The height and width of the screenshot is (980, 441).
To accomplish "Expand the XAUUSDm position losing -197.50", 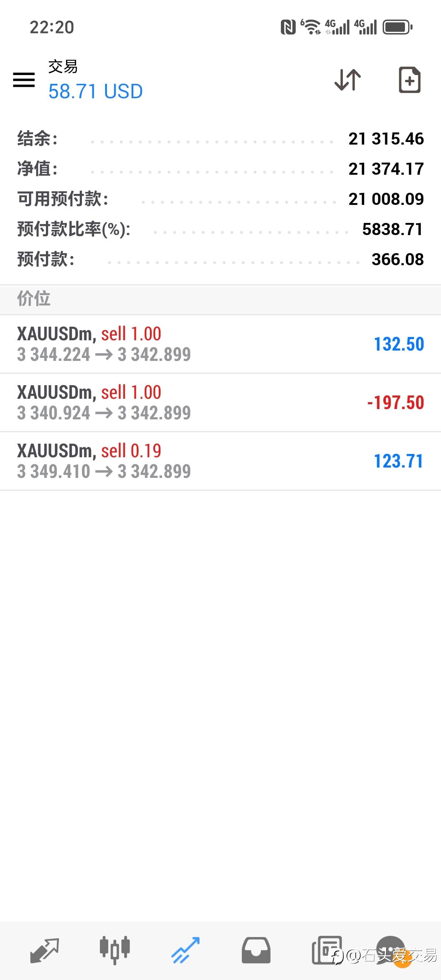I will click(x=220, y=402).
